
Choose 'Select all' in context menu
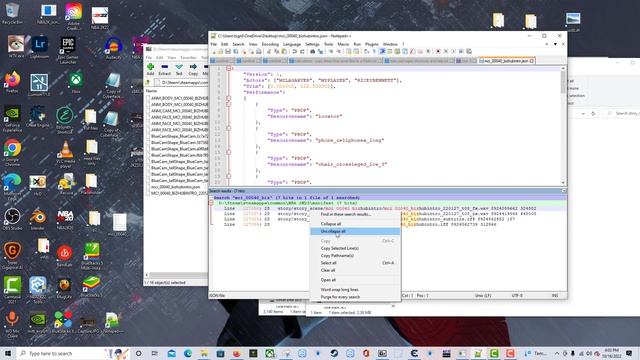point(355,263)
